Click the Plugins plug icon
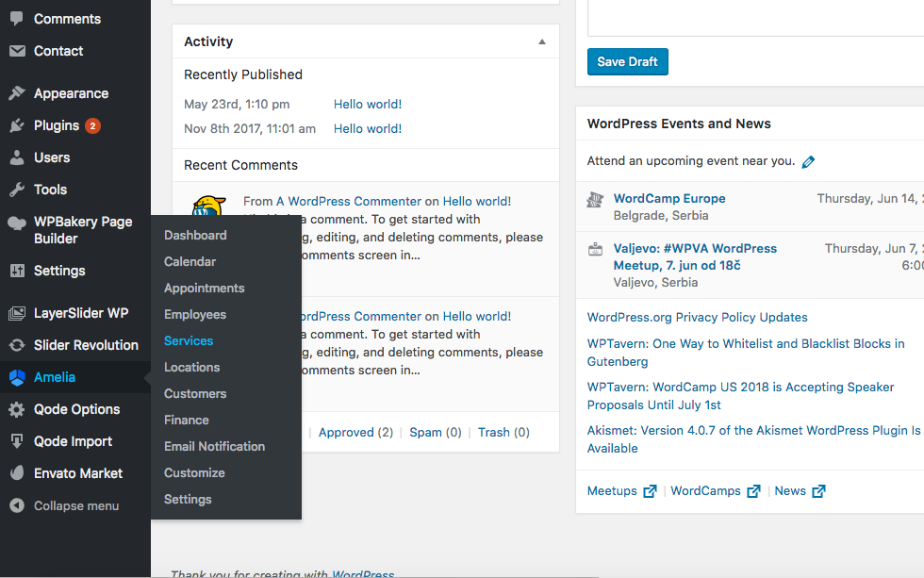Image resolution: width=924 pixels, height=578 pixels. pos(17,125)
